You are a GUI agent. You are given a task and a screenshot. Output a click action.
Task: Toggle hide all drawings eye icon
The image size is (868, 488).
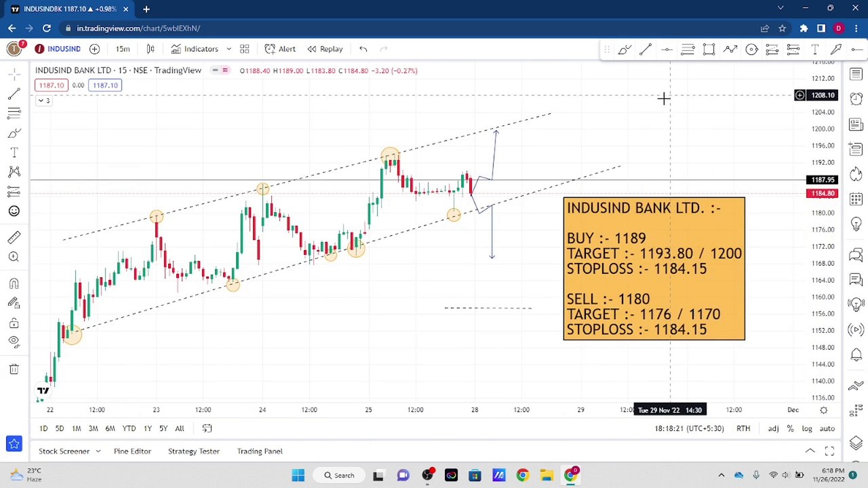(14, 342)
